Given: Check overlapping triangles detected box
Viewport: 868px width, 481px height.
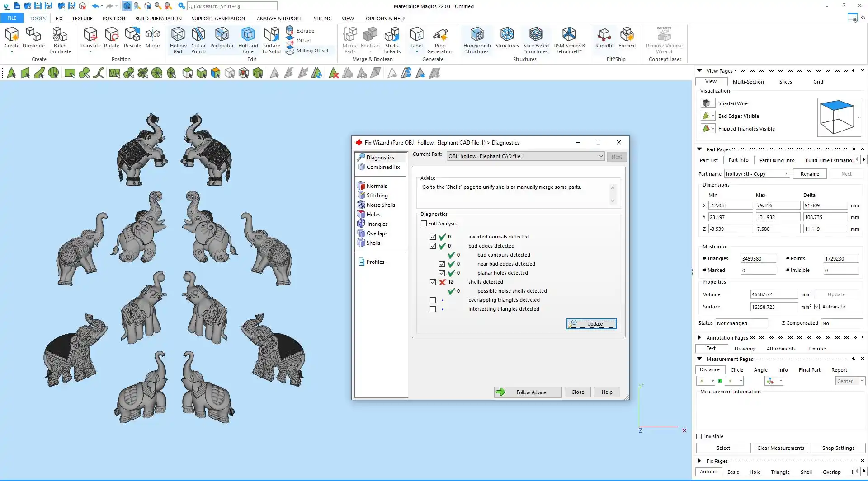Looking at the screenshot, I should click(433, 300).
